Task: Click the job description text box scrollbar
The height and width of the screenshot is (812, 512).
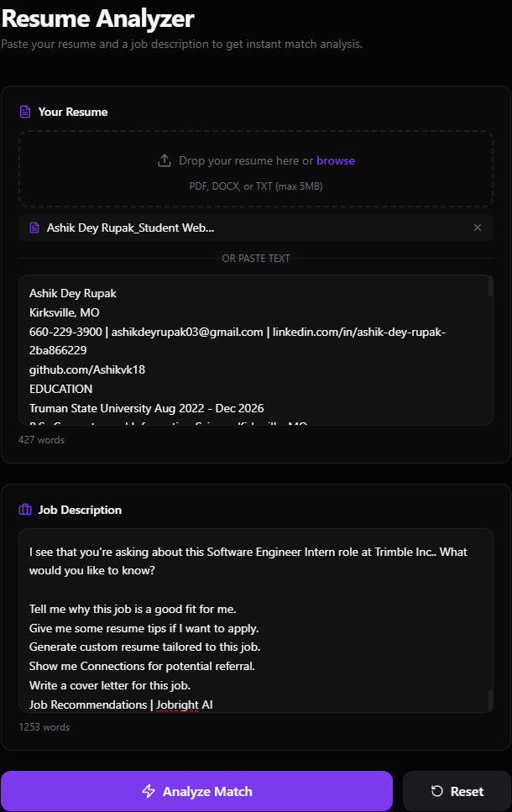Action: [490, 700]
